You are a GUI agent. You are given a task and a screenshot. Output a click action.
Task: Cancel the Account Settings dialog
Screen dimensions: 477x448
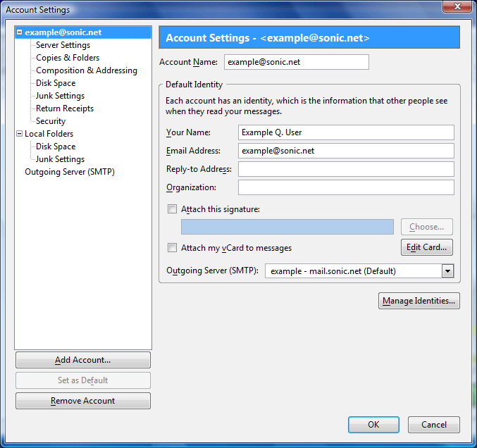coord(434,425)
